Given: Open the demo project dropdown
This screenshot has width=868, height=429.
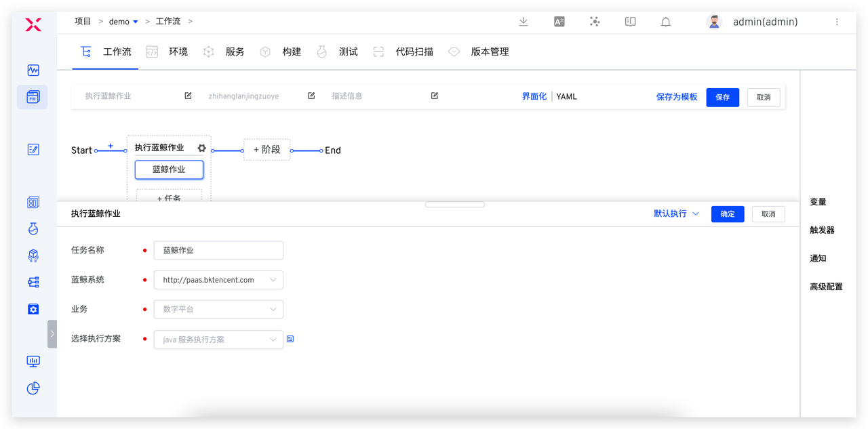Looking at the screenshot, I should point(123,22).
